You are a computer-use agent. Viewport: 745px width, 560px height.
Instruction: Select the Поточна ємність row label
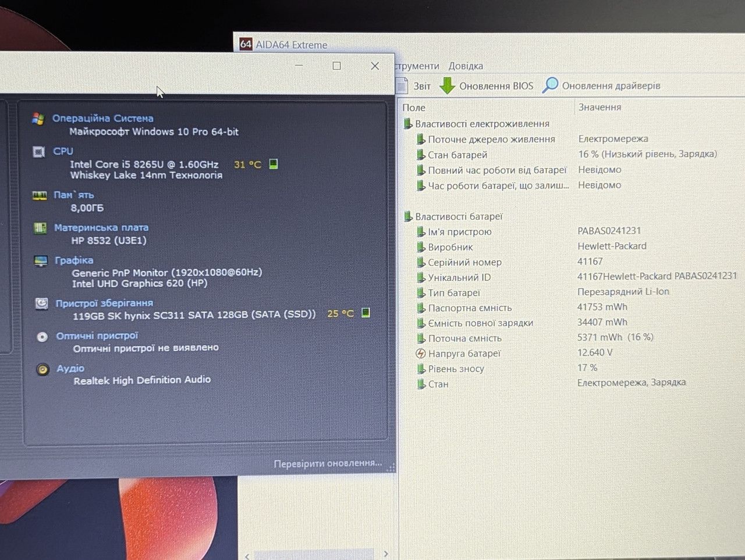click(464, 338)
